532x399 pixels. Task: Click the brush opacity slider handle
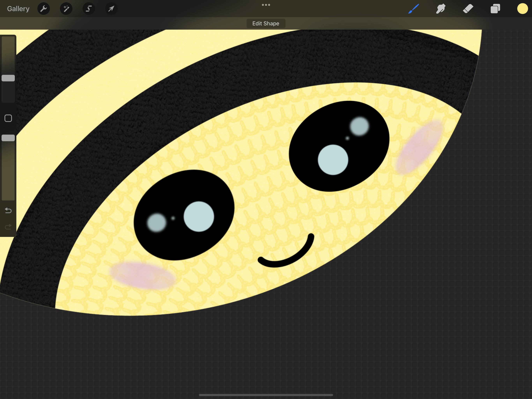pyautogui.click(x=8, y=138)
